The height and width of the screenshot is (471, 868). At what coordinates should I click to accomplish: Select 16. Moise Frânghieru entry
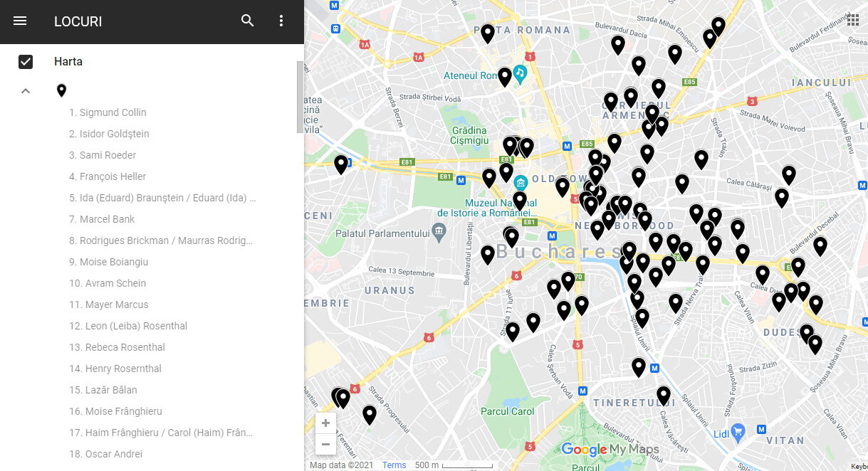[115, 411]
